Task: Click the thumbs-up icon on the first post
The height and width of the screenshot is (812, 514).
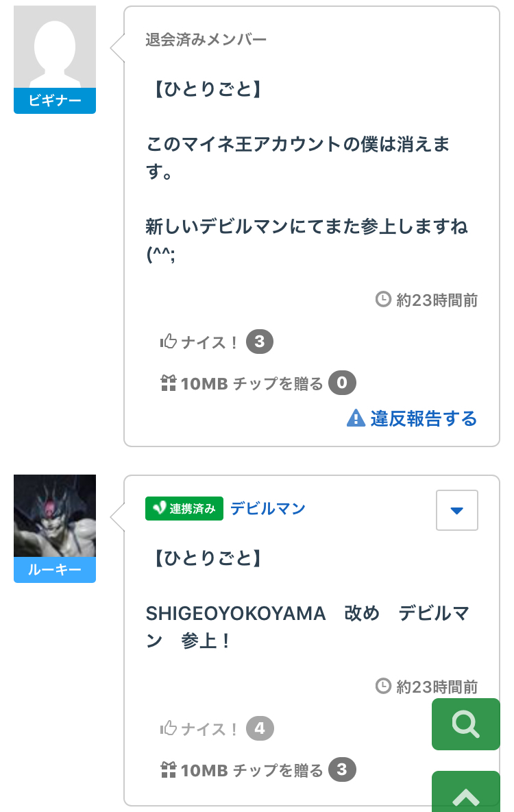Action: coord(168,342)
